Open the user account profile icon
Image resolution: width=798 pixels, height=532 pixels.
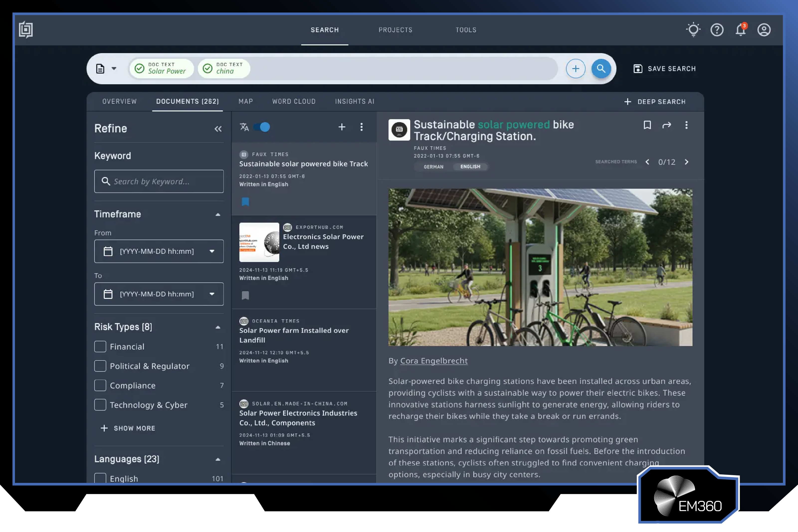pyautogui.click(x=764, y=30)
